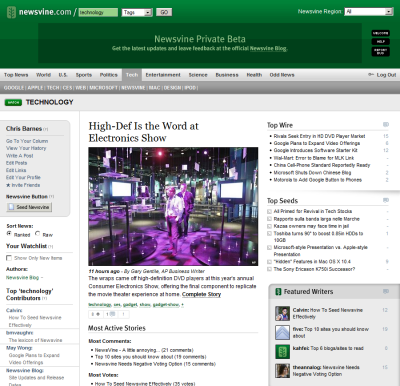Click the vote button under the main story tags
This screenshot has height=386, width=400.
coord(96,314)
